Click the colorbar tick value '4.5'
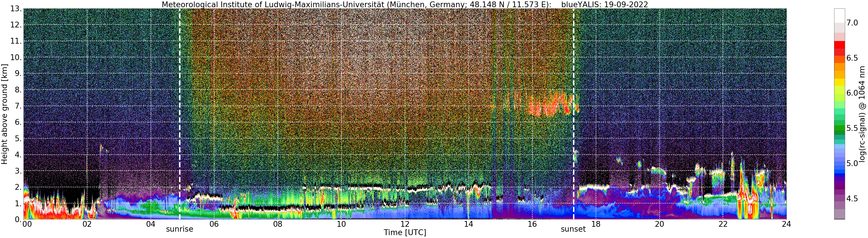868x238 pixels. (852, 199)
